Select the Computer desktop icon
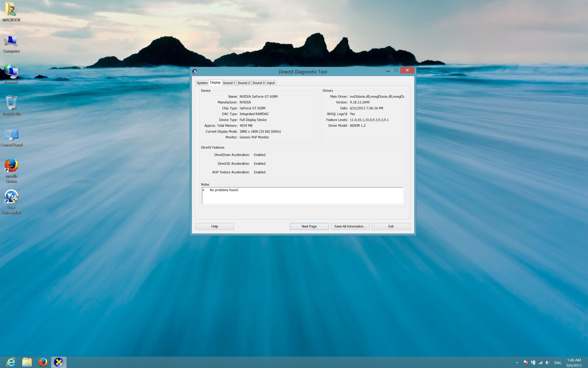This screenshot has width=588, height=368. [11, 44]
